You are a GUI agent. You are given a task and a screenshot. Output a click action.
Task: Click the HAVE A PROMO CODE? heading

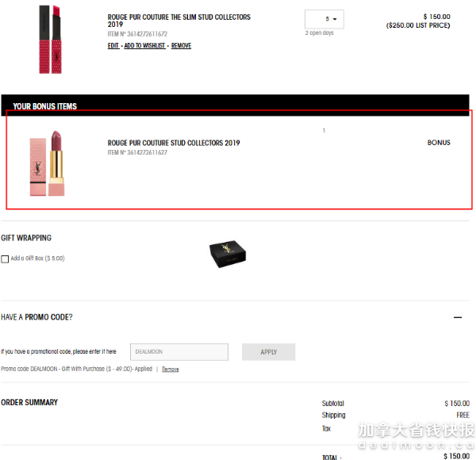[x=36, y=317]
